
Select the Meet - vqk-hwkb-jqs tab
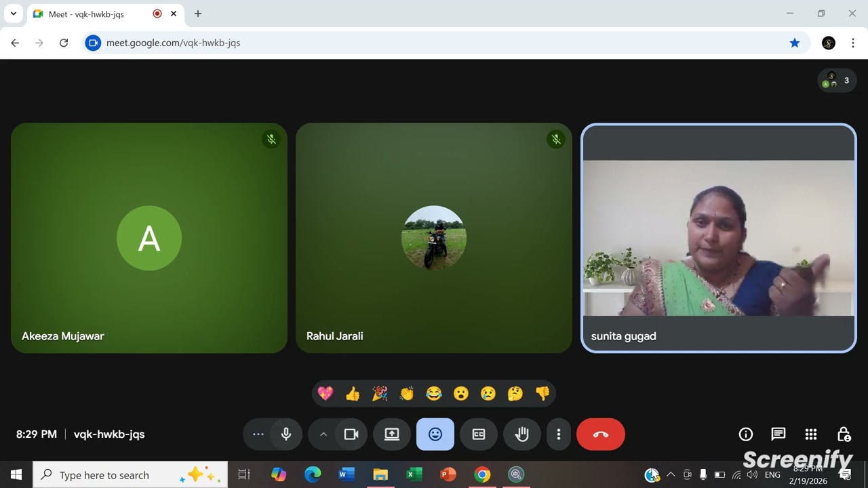[105, 14]
